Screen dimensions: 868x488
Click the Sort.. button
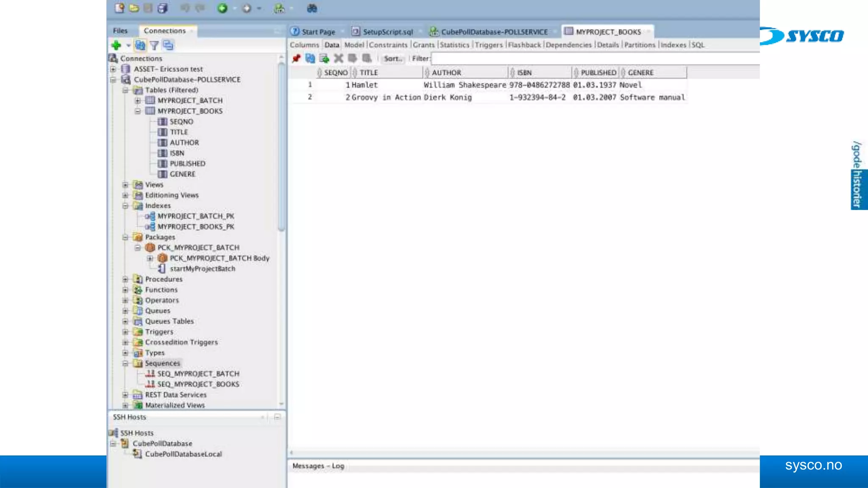click(x=392, y=59)
